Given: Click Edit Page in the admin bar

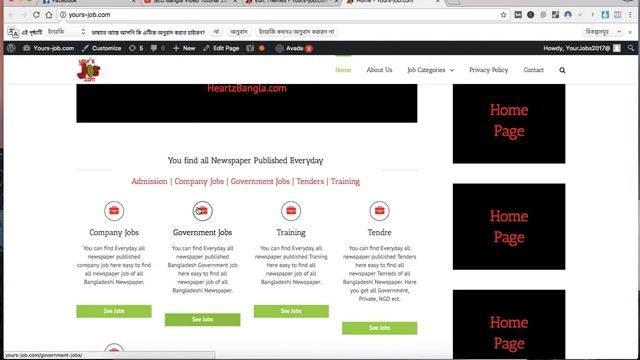Looking at the screenshot, I should (x=221, y=48).
